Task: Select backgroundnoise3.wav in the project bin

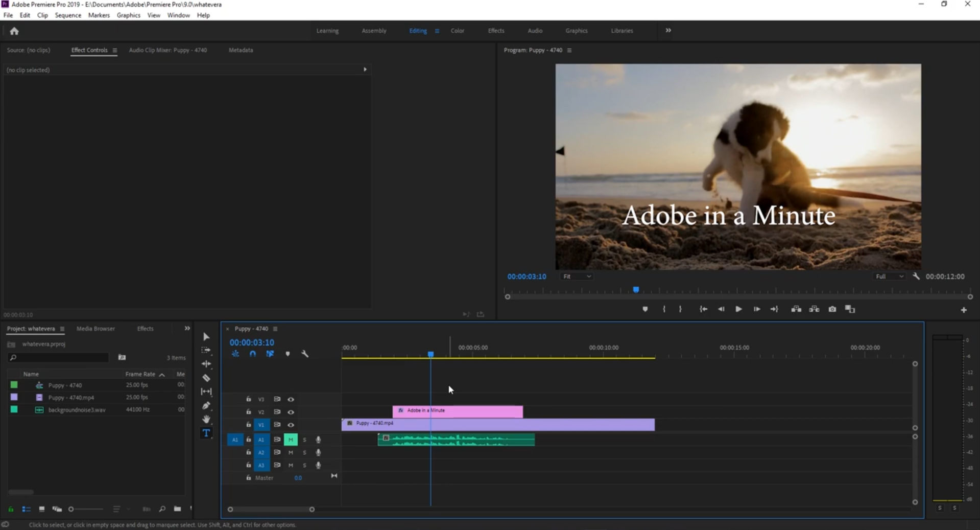Action: coord(77,410)
